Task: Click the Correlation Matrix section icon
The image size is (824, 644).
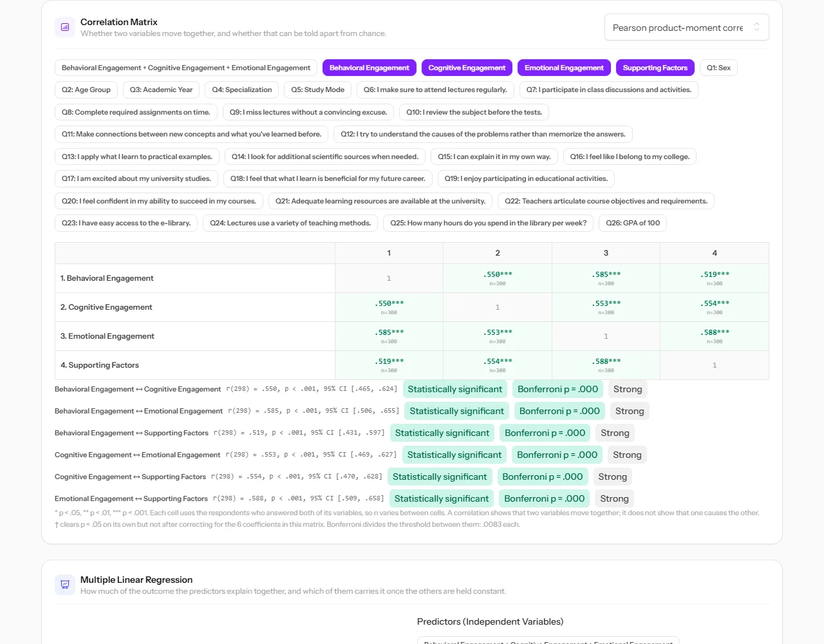Action: pos(65,27)
